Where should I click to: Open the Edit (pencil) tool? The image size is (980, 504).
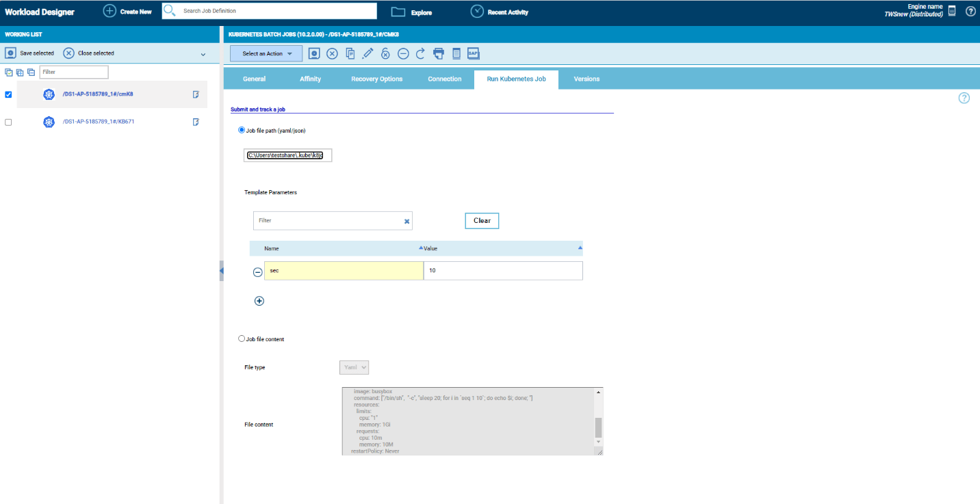367,53
